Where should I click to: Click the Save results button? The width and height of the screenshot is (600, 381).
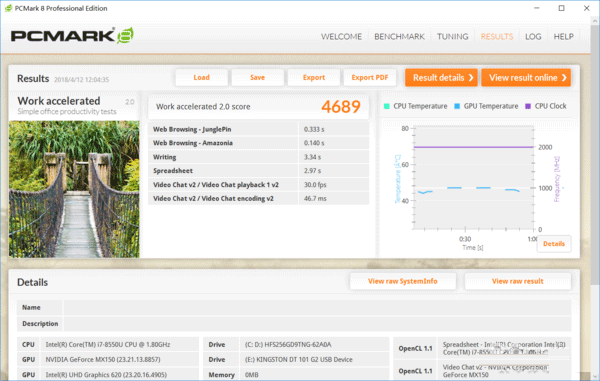point(258,78)
